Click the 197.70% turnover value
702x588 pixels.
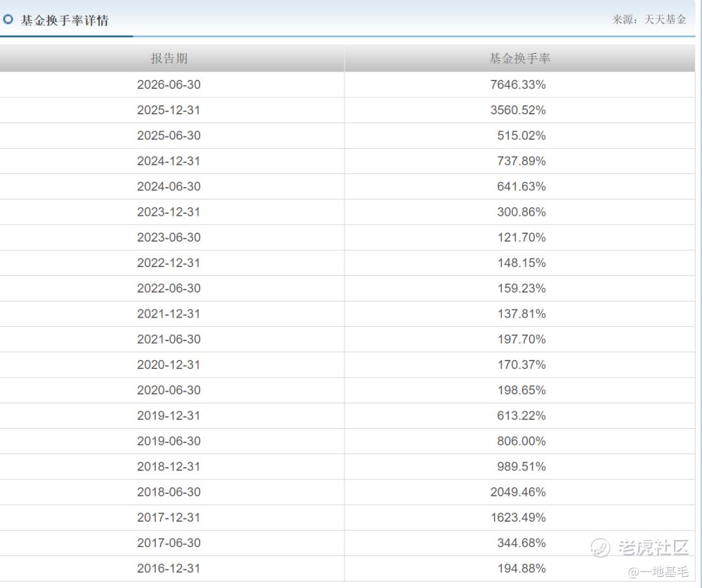point(521,339)
